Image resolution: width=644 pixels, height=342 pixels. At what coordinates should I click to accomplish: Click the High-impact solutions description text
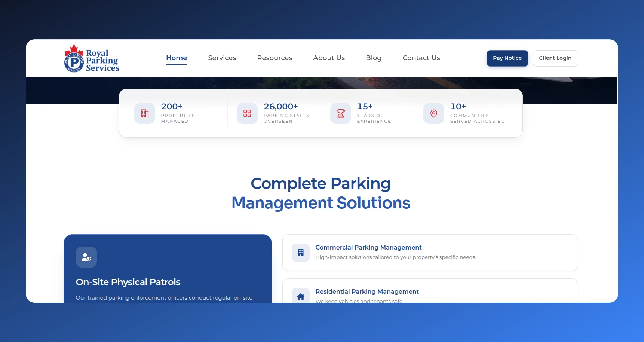click(396, 257)
